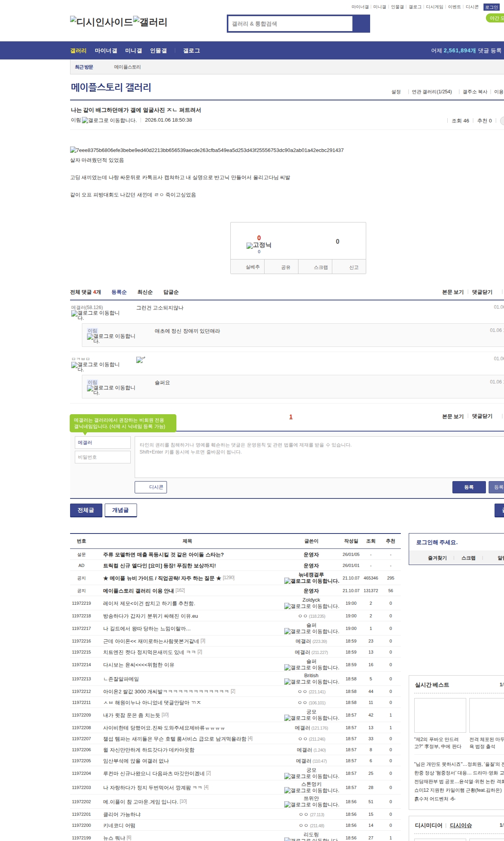This screenshot has height=841, width=504.
Task: Upvote the post with the red recommend counter
Action: (x=259, y=238)
